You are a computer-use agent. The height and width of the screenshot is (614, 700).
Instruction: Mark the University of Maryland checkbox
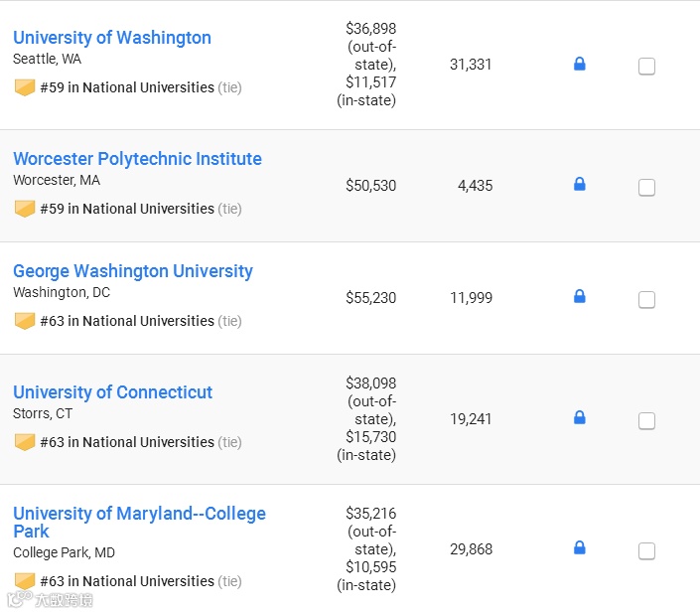pos(646,551)
